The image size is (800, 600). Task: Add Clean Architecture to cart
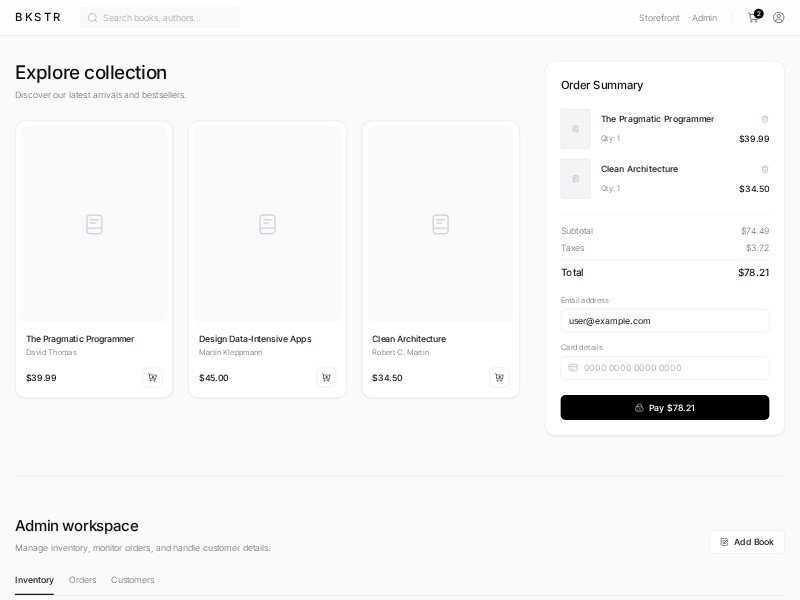click(x=499, y=378)
